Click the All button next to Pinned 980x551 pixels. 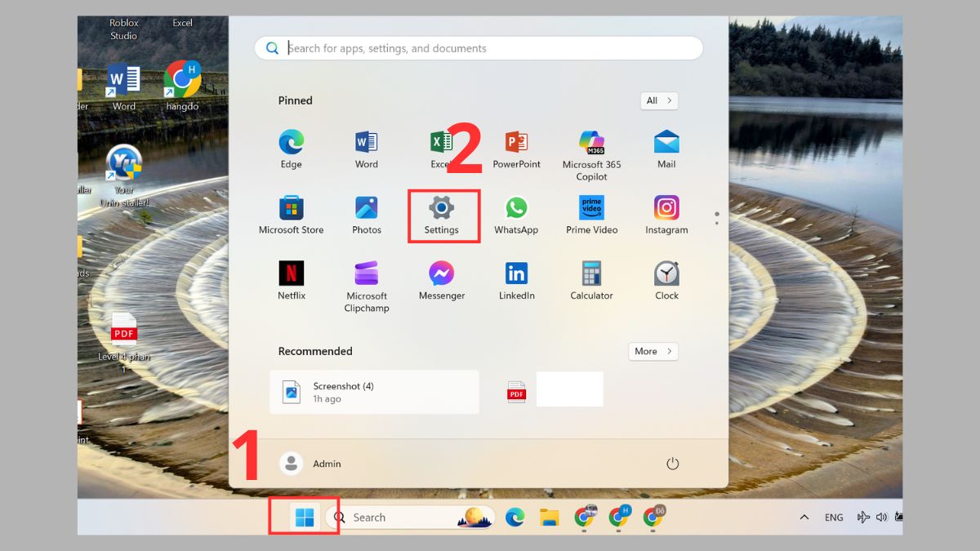659,100
